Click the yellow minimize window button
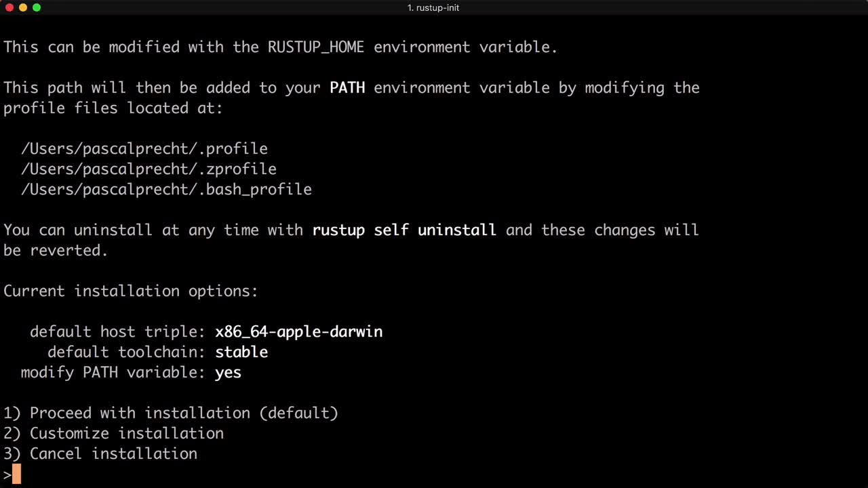868x488 pixels. click(23, 7)
